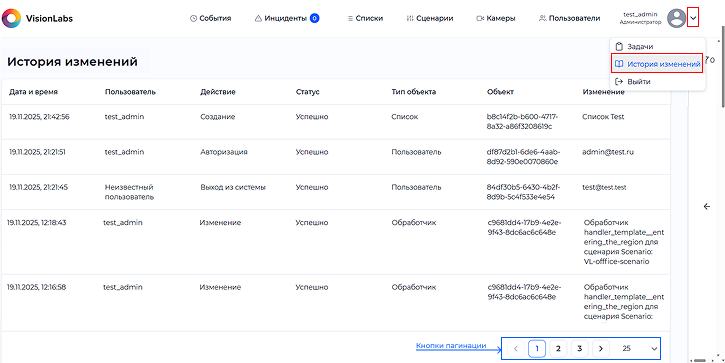Click the Задачи clipboard icon

click(620, 46)
